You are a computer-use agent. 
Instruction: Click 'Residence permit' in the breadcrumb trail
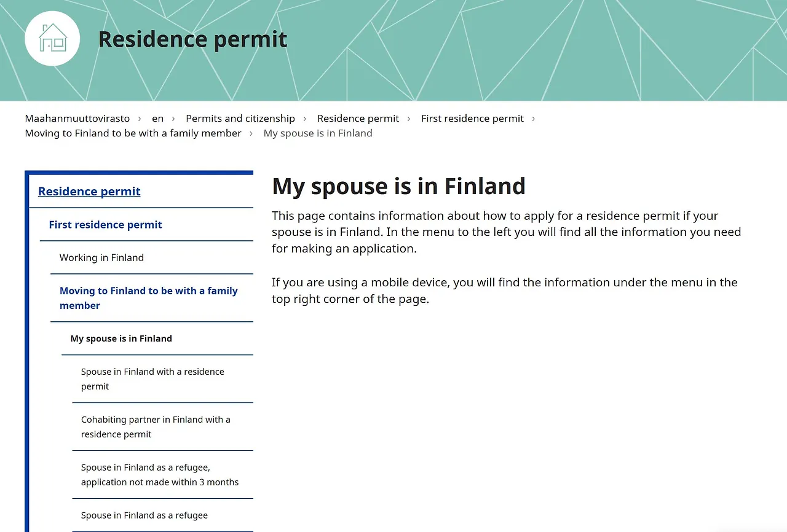pos(358,118)
